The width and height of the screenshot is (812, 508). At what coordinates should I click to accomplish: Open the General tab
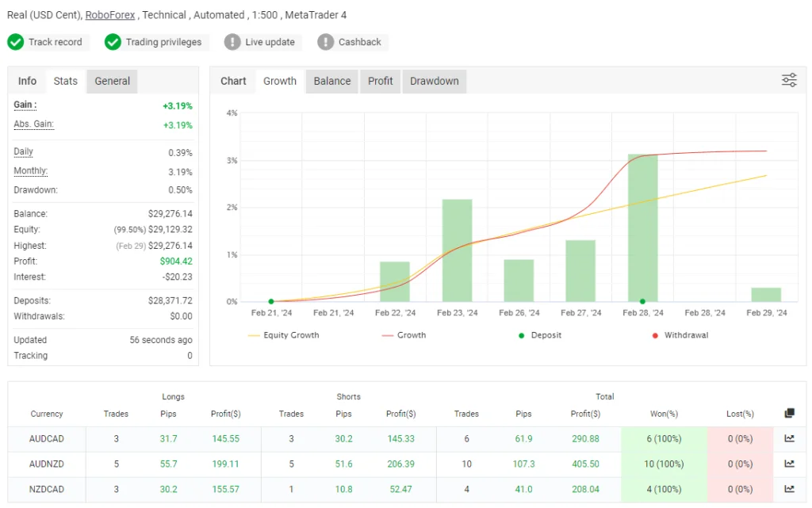point(111,80)
